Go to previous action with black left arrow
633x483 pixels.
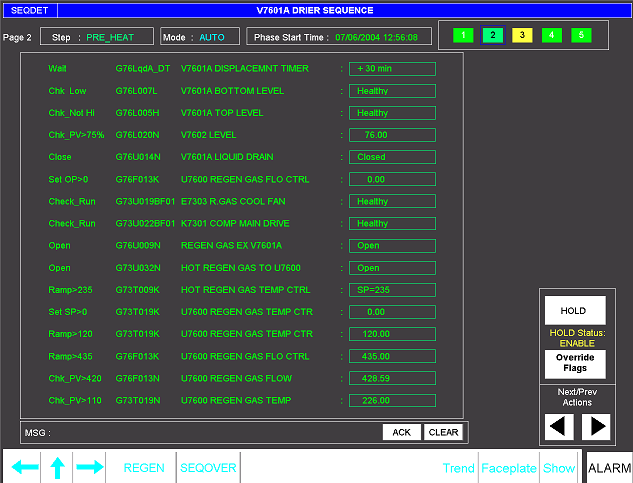(x=559, y=426)
